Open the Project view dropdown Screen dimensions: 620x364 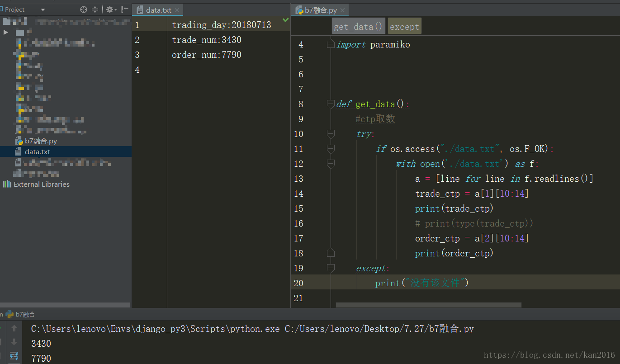43,9
